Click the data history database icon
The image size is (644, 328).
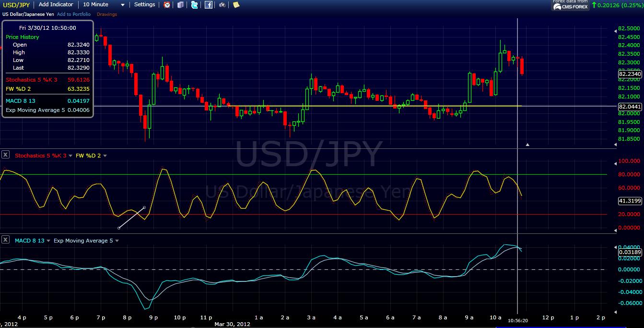(181, 4)
